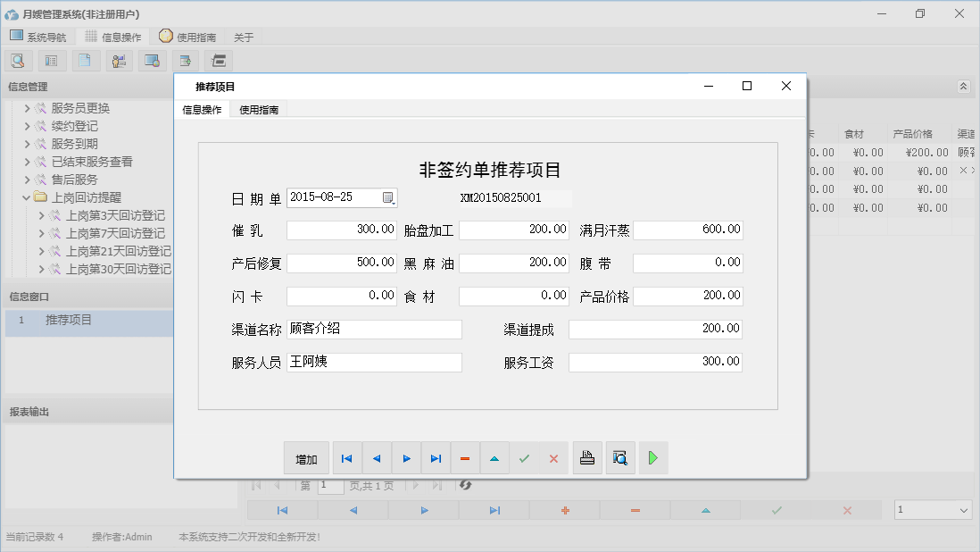
Task: Click inside the 渠道名称 input field
Action: 373,329
